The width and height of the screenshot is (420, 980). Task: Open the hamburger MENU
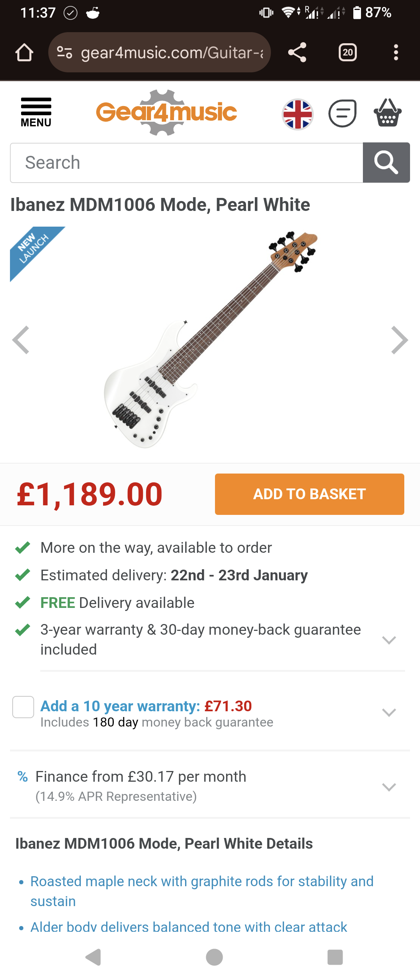click(36, 112)
